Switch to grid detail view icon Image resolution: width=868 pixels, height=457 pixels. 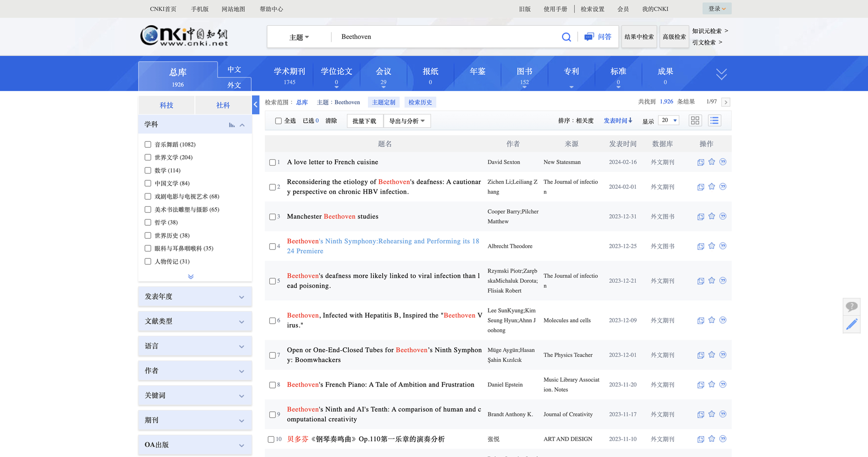point(695,120)
